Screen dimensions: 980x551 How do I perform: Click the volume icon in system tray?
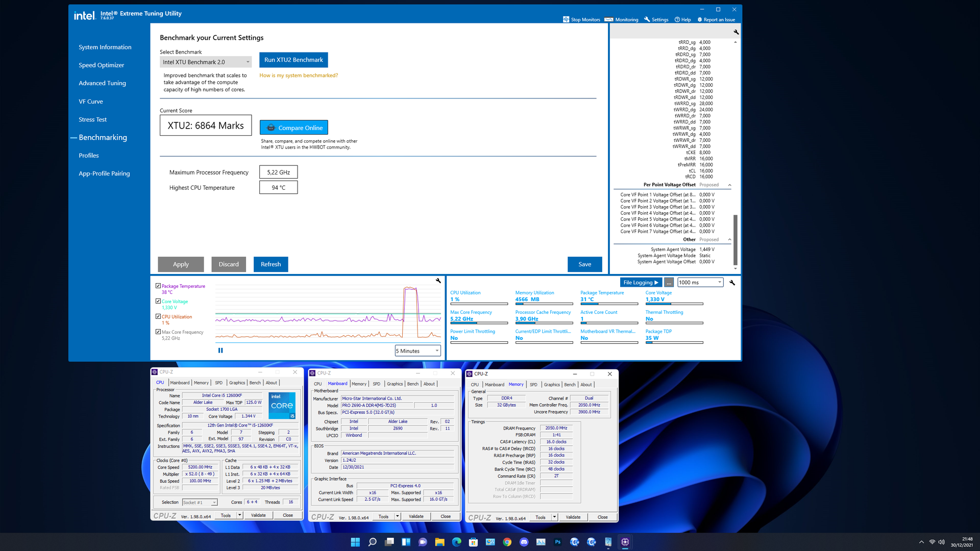click(942, 542)
